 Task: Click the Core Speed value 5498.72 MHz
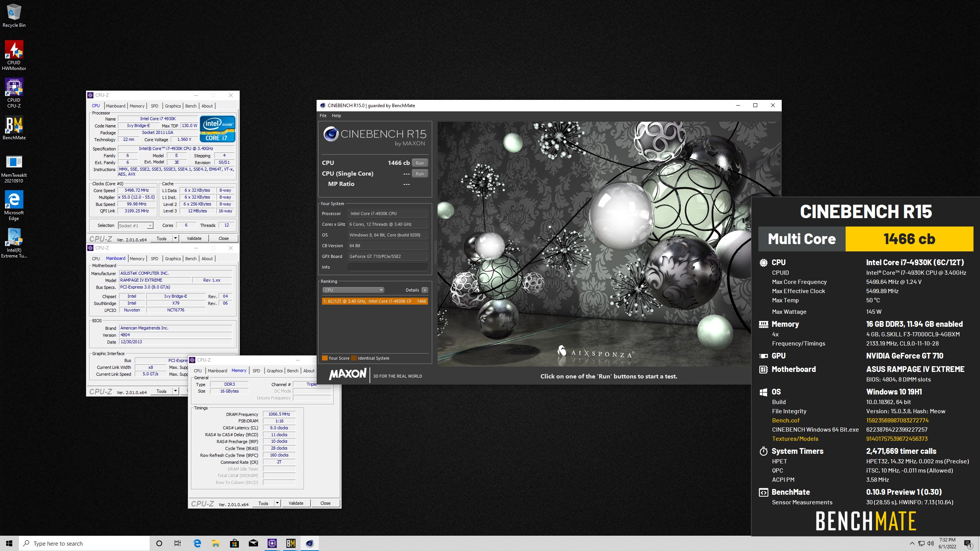coord(137,190)
